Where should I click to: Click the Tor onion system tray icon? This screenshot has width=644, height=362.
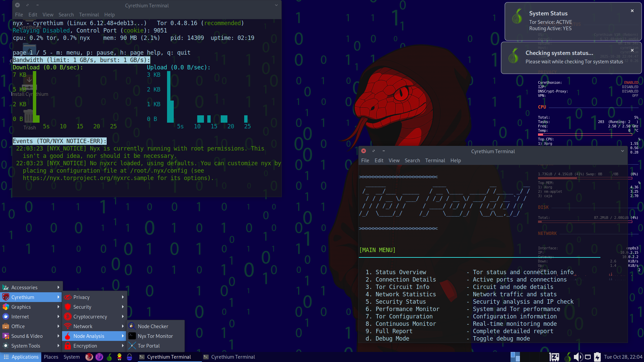[x=568, y=357]
